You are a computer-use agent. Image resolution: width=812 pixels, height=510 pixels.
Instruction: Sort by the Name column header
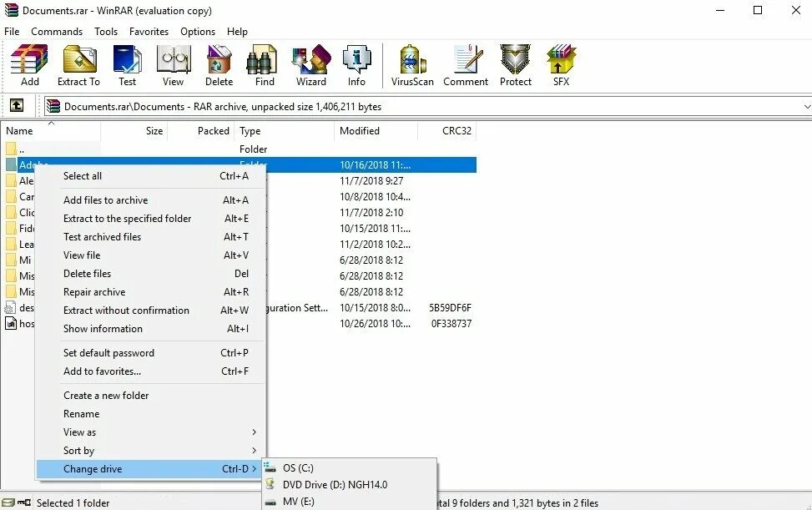pos(50,131)
